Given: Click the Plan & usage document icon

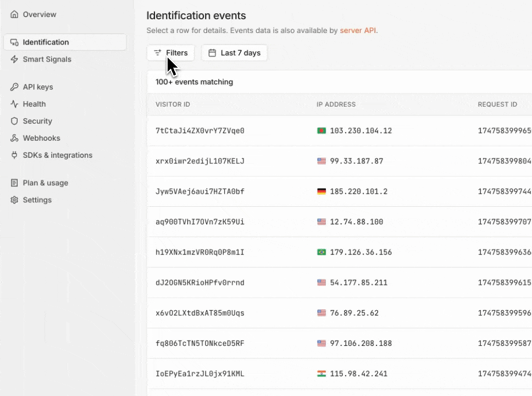Looking at the screenshot, I should (14, 183).
